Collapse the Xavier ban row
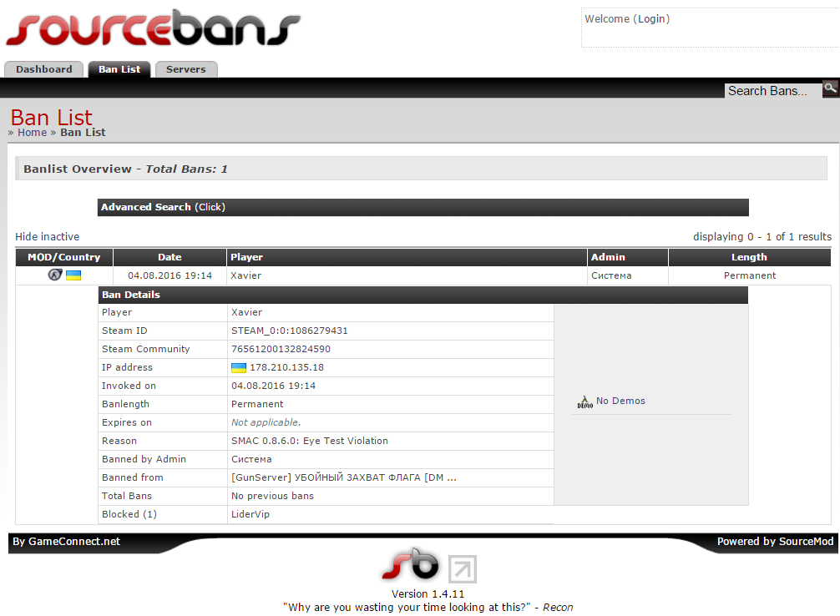Image resolution: width=840 pixels, height=616 pixels. (x=423, y=275)
